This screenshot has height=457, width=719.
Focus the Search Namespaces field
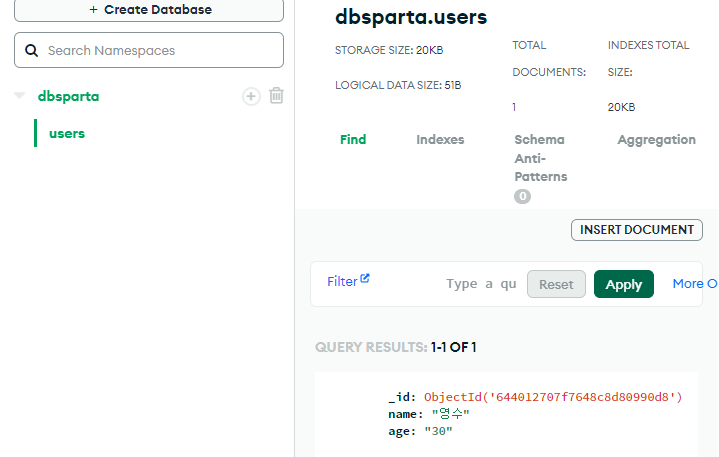(x=149, y=50)
